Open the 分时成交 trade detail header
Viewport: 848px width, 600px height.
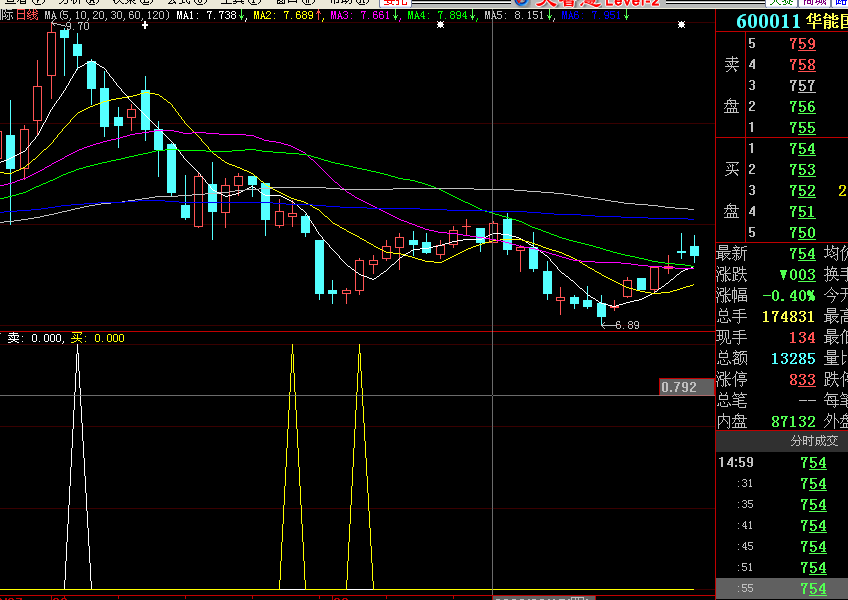[781, 441]
